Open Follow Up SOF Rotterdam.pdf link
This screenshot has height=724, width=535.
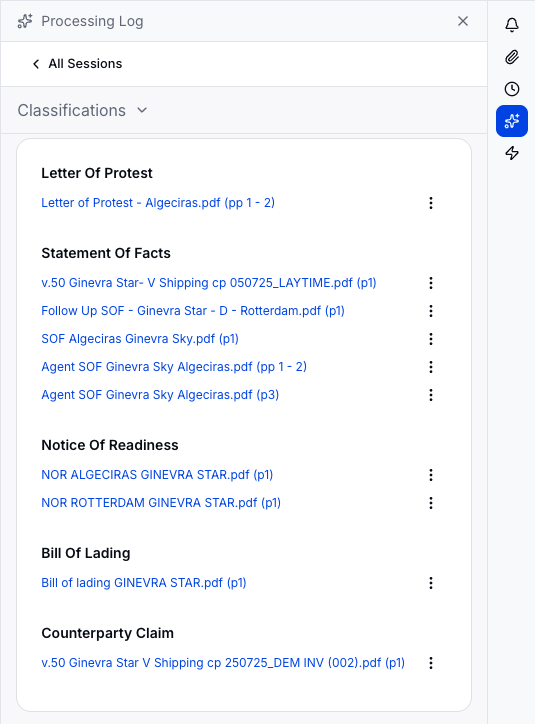[x=193, y=311]
